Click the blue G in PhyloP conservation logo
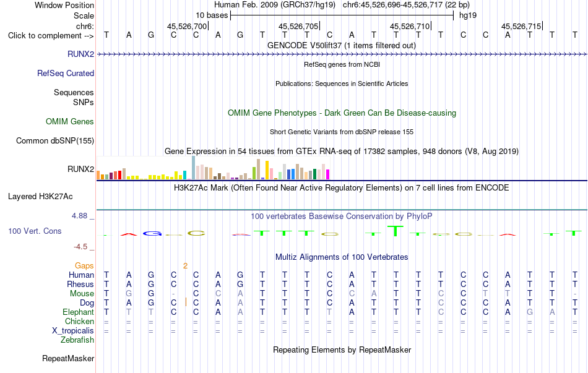This screenshot has width=588, height=373. click(152, 234)
